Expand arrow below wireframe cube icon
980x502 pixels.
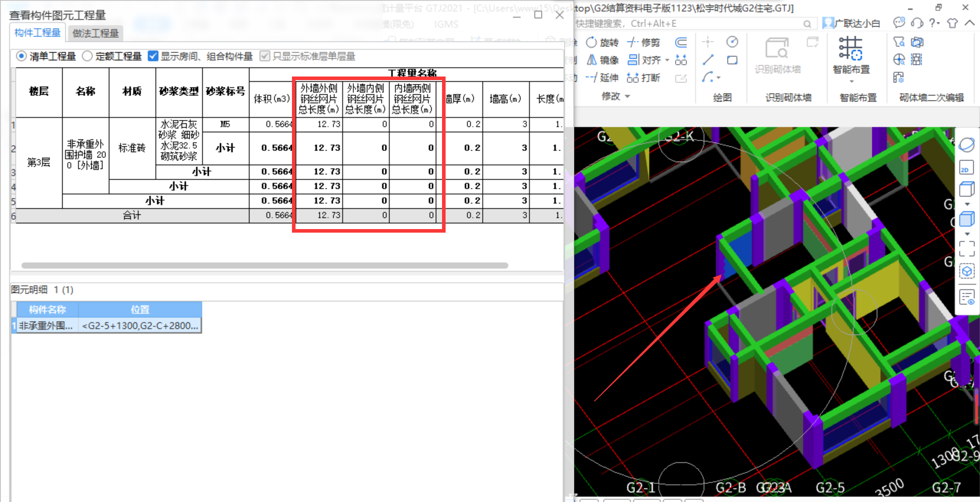[x=967, y=204]
